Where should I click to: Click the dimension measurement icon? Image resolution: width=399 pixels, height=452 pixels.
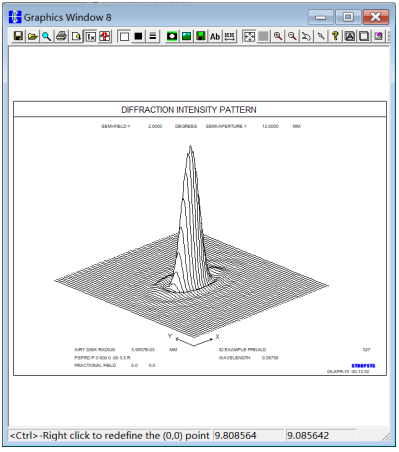point(230,36)
